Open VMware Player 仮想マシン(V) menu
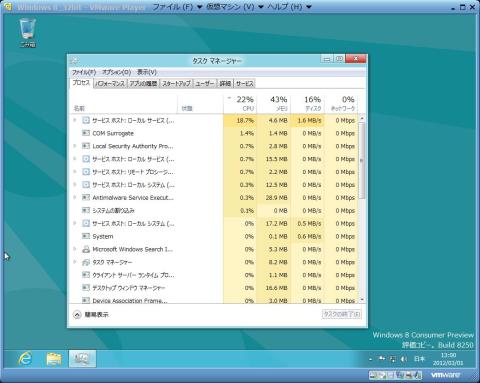 tap(235, 7)
